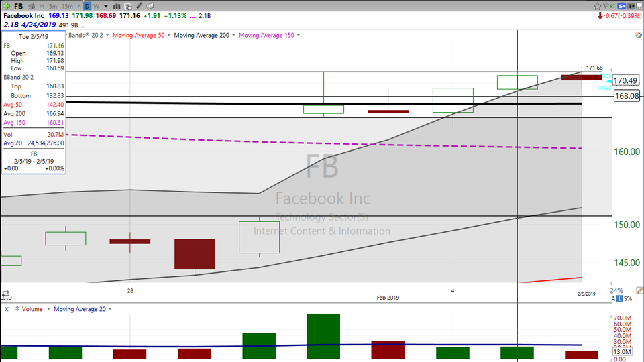The width and height of the screenshot is (644, 362).
Task: Click the colorful chart color palette icon
Action: coord(638,35)
